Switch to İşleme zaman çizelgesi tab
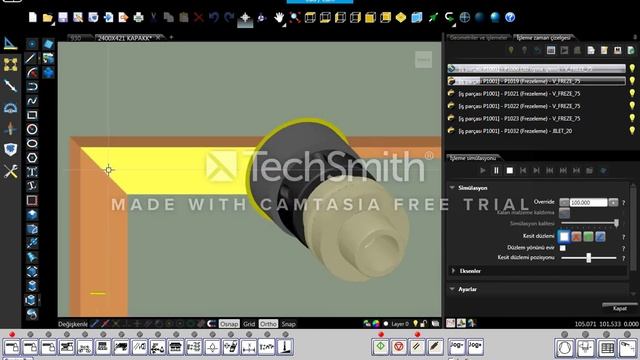The image size is (640, 360). (543, 38)
